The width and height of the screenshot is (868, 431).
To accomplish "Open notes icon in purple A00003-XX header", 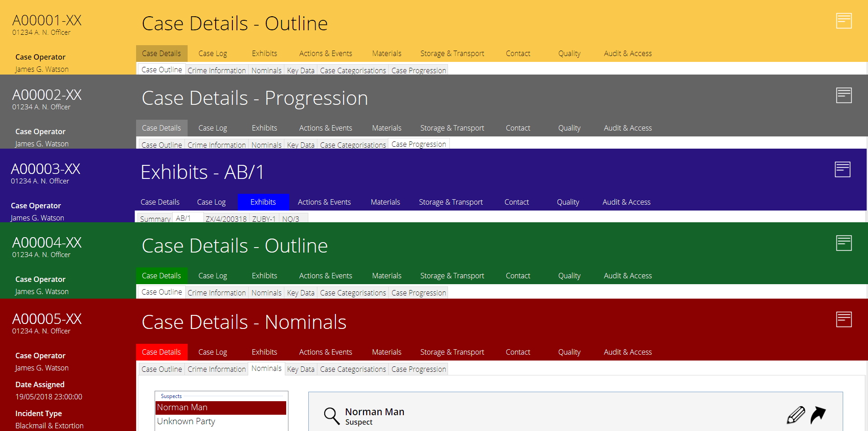I will pyautogui.click(x=842, y=169).
